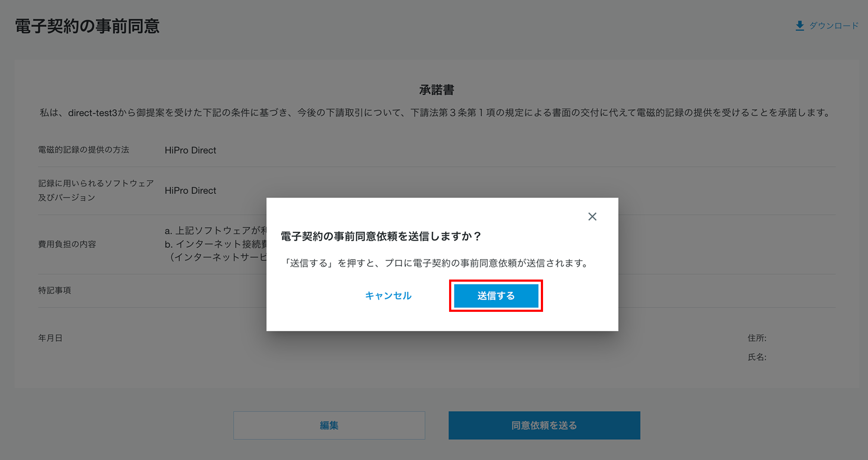Select HiPro Direct value for ソフトウェア及びバージョン
The width and height of the screenshot is (868, 460).
(x=190, y=190)
